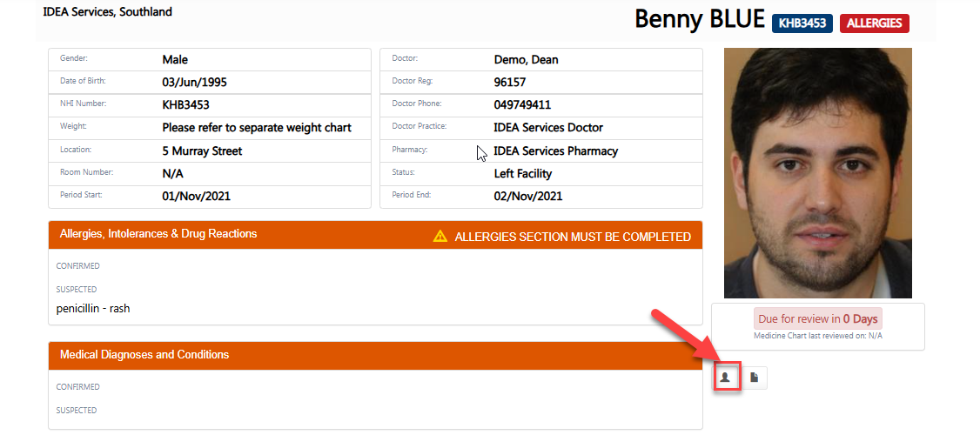Select the penicillin - rash allergy entry
This screenshot has width=980, height=435.
click(93, 308)
